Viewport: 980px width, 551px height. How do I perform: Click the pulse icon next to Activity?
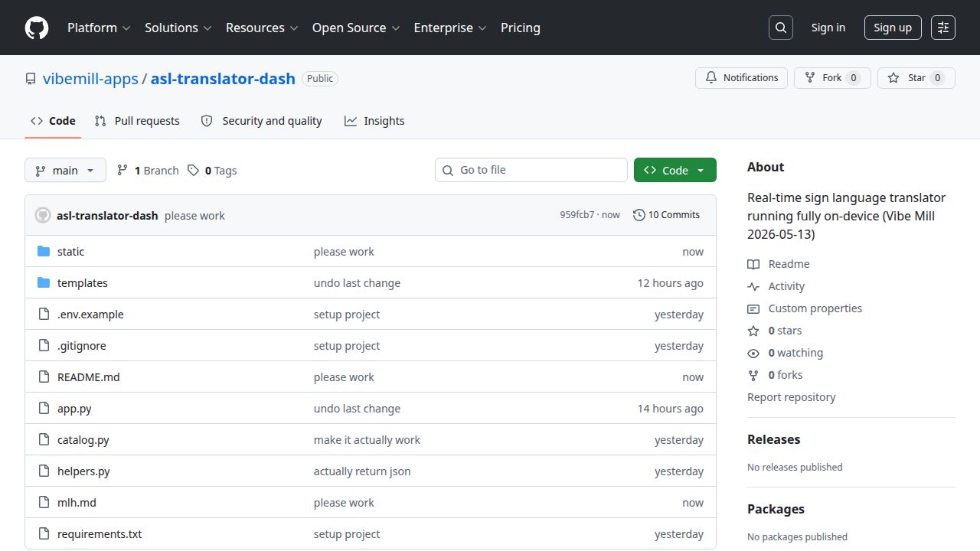pos(753,286)
